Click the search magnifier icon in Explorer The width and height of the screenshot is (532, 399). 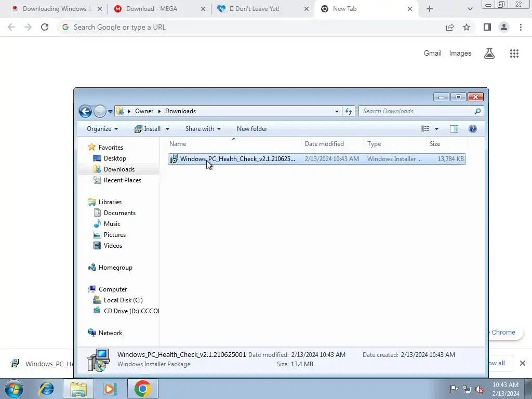coord(478,111)
